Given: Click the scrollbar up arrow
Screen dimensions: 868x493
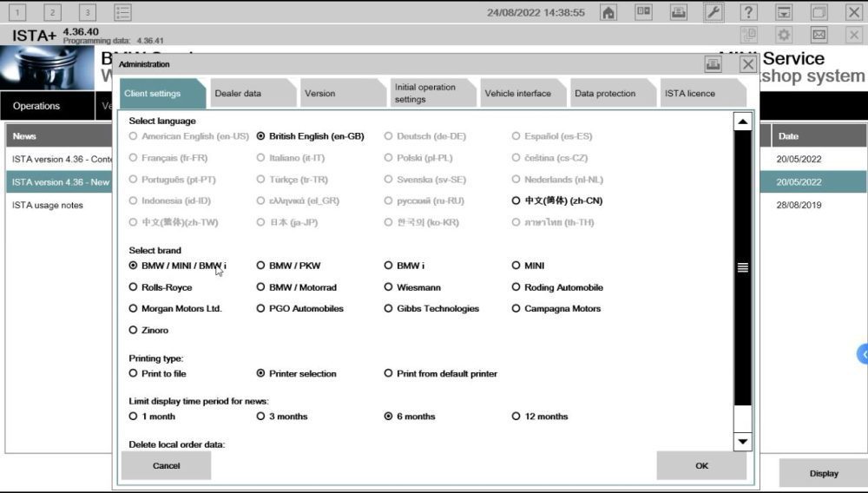Looking at the screenshot, I should [x=743, y=122].
